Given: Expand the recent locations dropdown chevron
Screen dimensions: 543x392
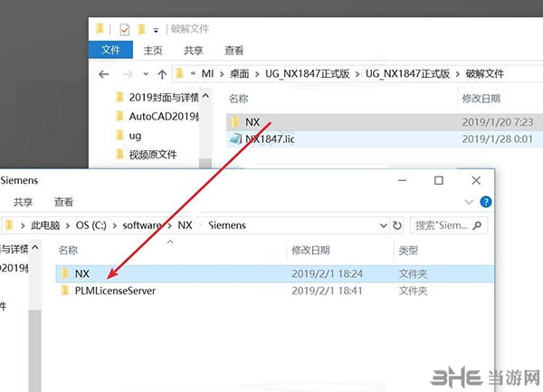Looking at the screenshot, I should pos(146,73).
